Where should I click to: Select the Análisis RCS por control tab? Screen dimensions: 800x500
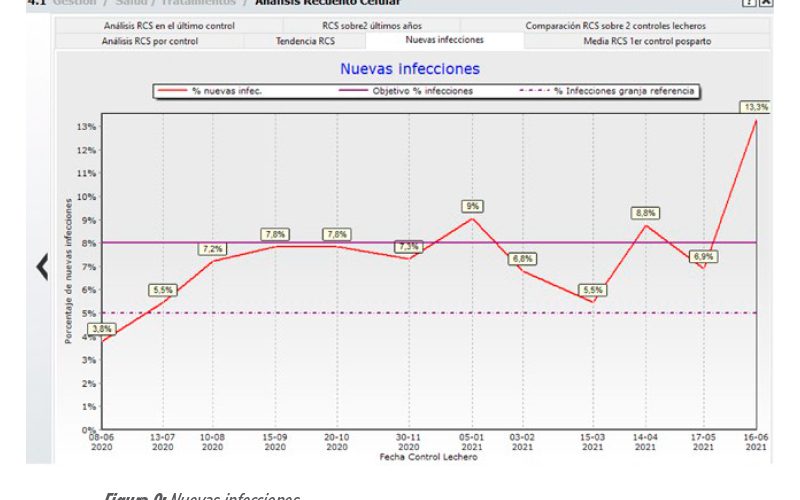149,41
